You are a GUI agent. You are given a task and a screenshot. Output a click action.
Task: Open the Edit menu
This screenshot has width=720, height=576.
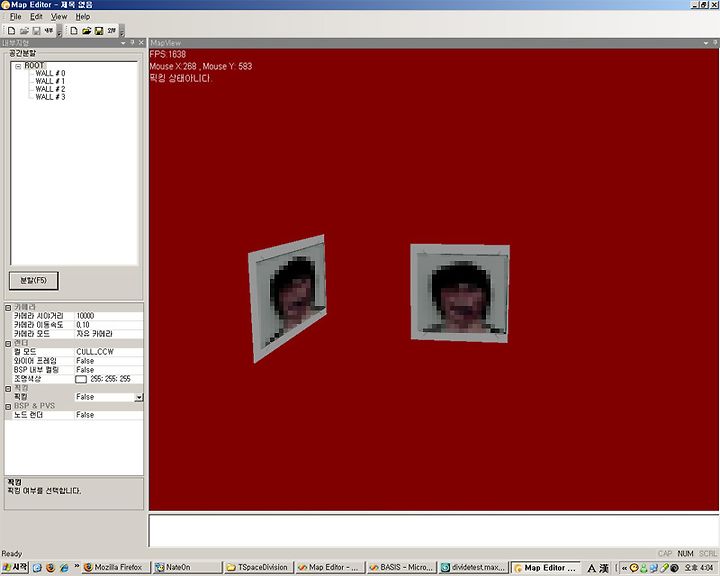pyautogui.click(x=36, y=17)
